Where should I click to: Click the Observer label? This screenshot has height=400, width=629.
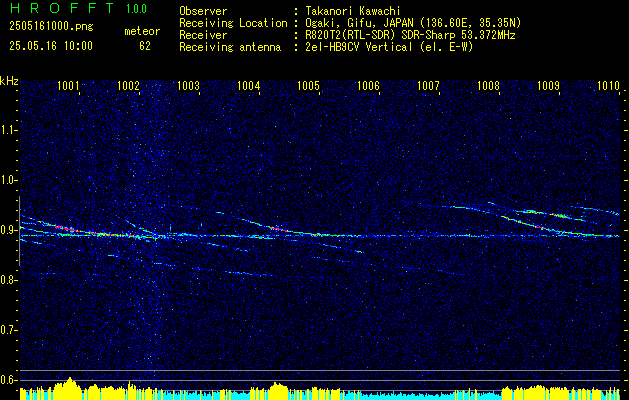[203, 11]
